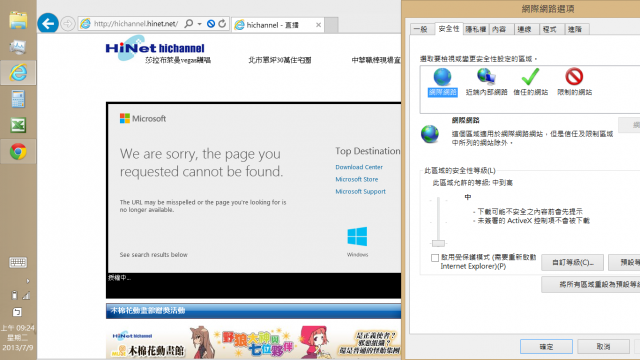The height and width of the screenshot is (360, 640).
Task: Click the Windows logo tile
Action: click(x=357, y=236)
